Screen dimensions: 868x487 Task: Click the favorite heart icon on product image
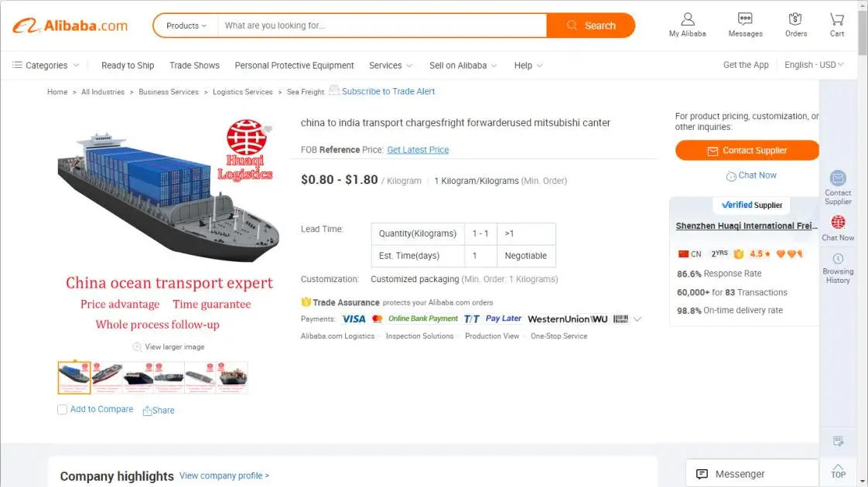pyautogui.click(x=268, y=129)
